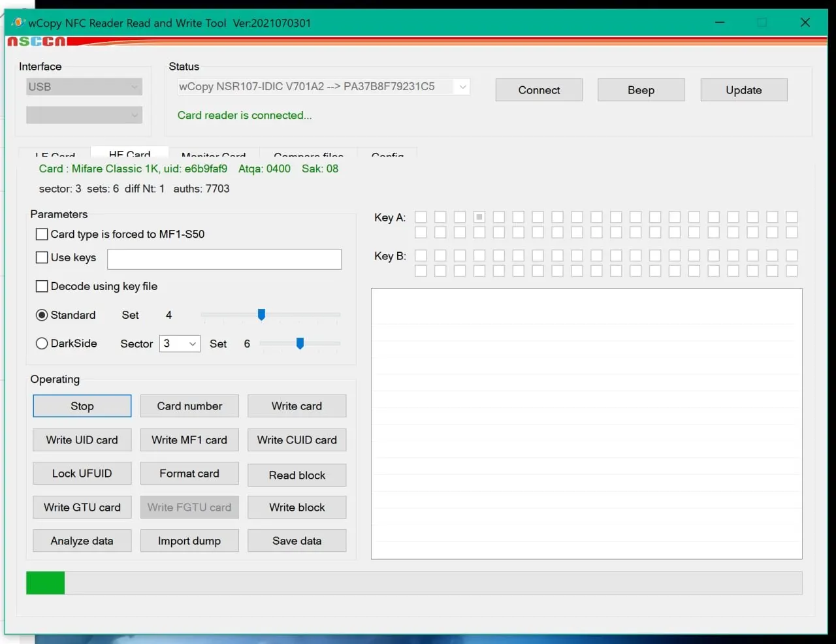Viewport: 836px width, 644px height.
Task: Tick the first Key B checkbox in top row
Action: click(x=421, y=255)
